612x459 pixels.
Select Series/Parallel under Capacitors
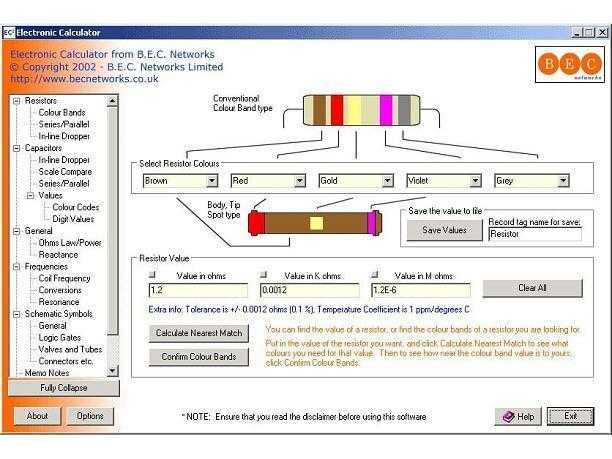point(64,183)
